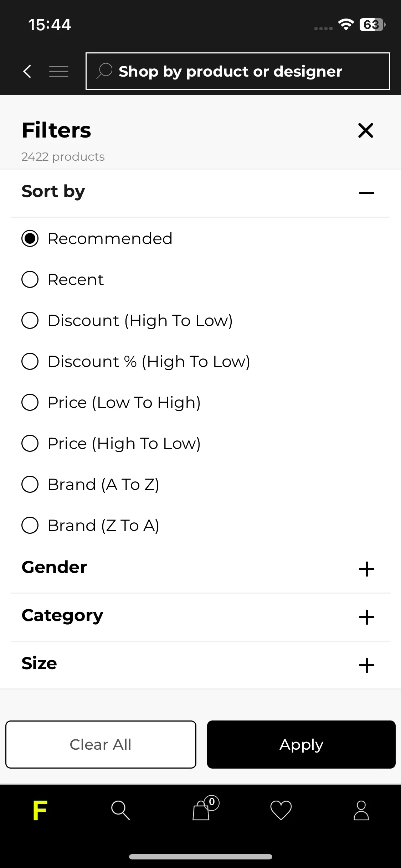Image resolution: width=401 pixels, height=868 pixels.
Task: Focus the Shop by product or designer field
Action: [x=238, y=71]
